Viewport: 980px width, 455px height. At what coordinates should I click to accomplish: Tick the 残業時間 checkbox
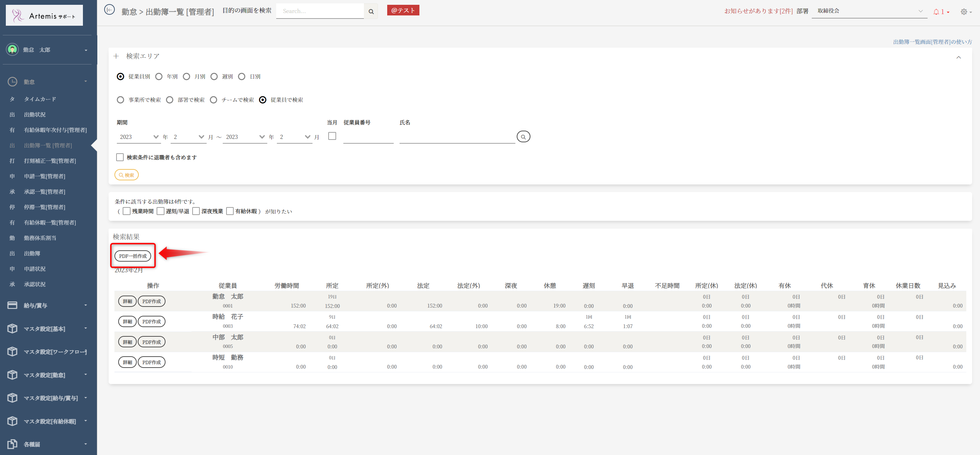(x=127, y=211)
